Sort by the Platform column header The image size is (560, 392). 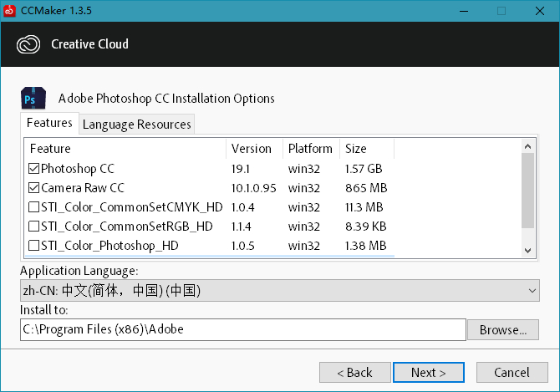point(311,149)
